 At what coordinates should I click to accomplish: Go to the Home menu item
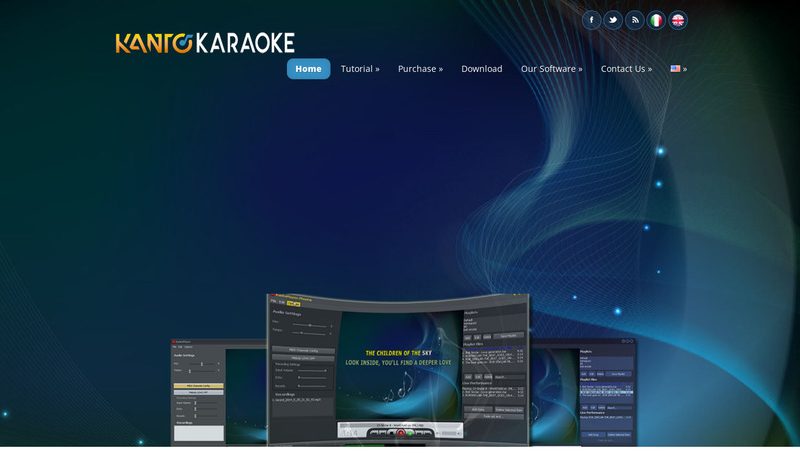308,69
